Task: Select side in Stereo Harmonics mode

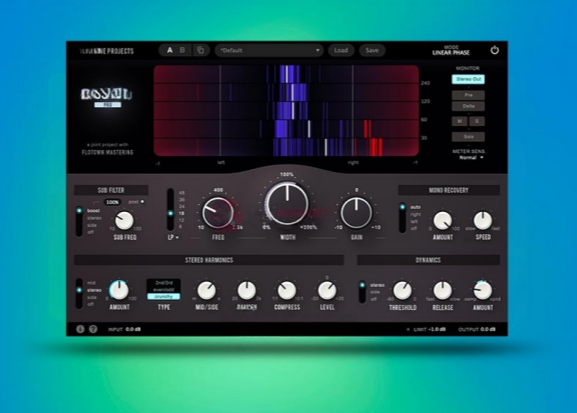Action: [x=92, y=297]
